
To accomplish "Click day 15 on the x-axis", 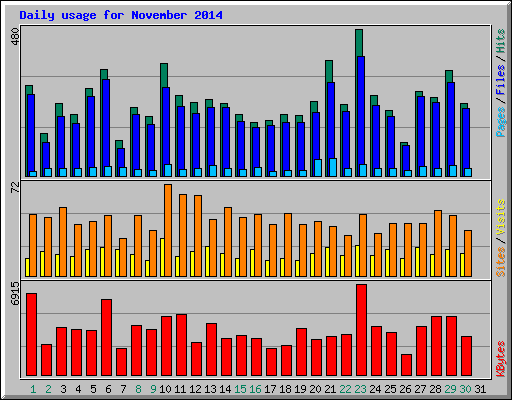I will pyautogui.click(x=240, y=389).
